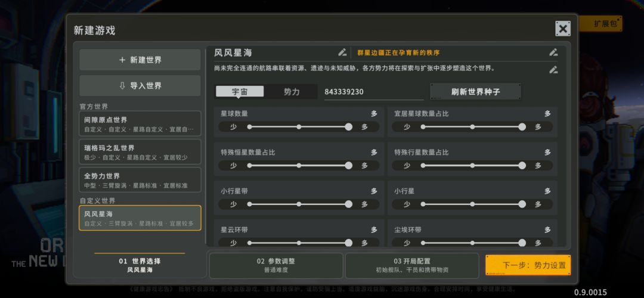Click 多 end of 星球数量 slider
The width and height of the screenshot is (644, 298).
pos(364,127)
